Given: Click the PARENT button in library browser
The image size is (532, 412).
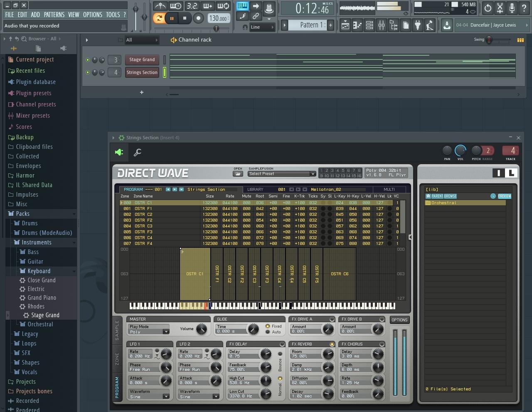Looking at the screenshot, I should pos(437,196).
